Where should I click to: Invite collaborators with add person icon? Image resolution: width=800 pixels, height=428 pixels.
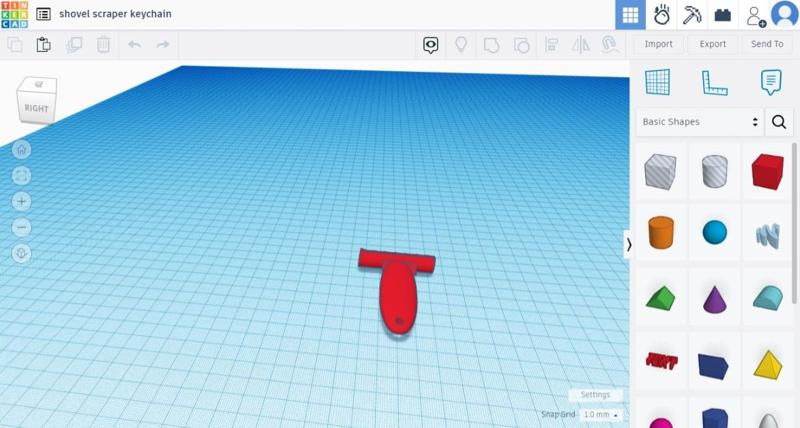tap(755, 15)
